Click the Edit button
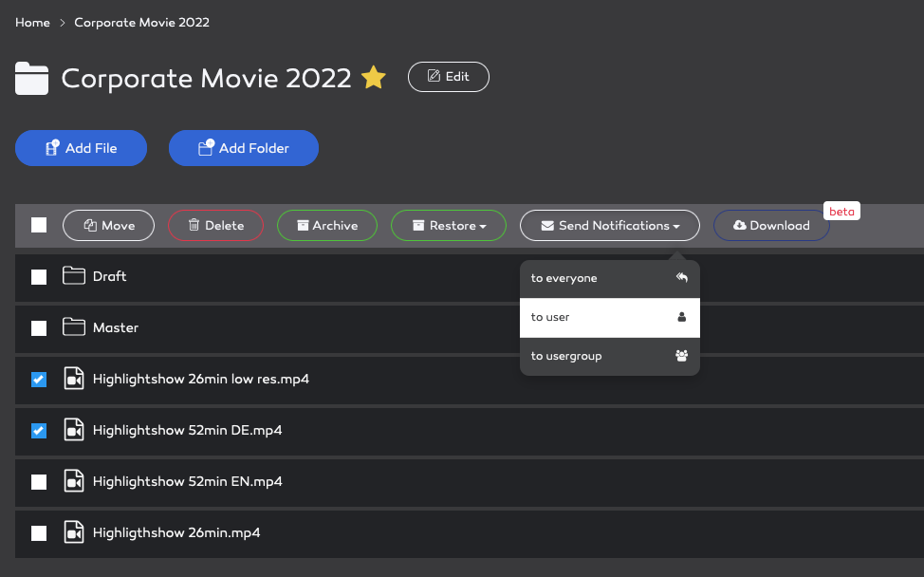Image resolution: width=924 pixels, height=577 pixels. point(449,77)
